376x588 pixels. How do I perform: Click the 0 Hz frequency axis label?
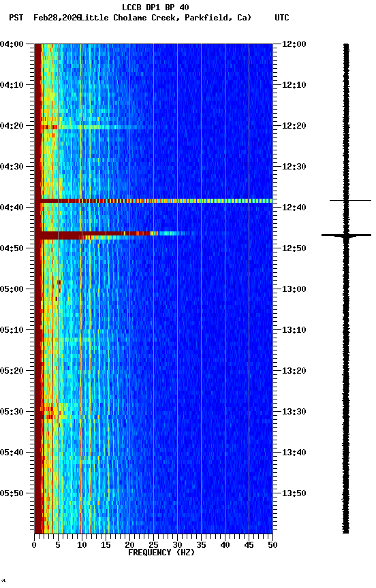34,545
